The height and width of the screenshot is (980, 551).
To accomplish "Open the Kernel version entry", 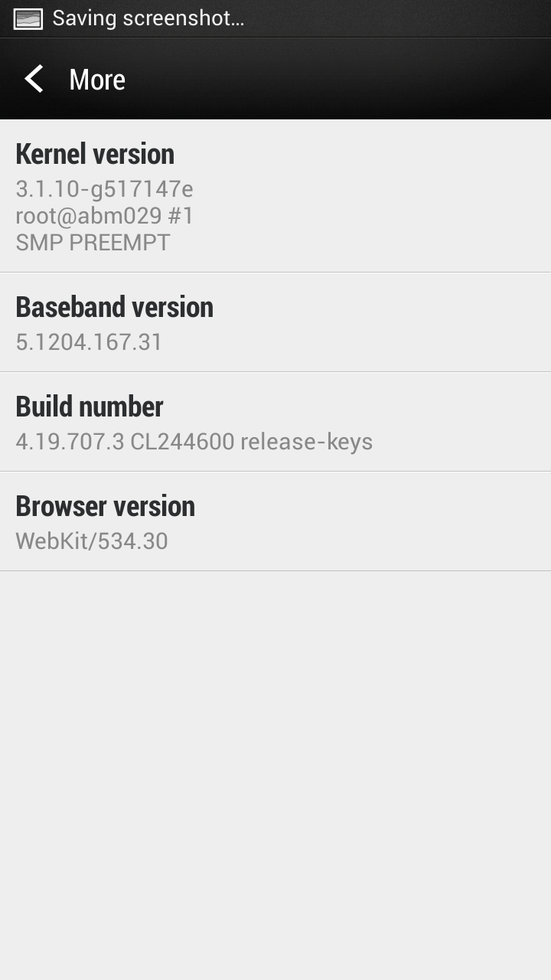I will pos(275,196).
